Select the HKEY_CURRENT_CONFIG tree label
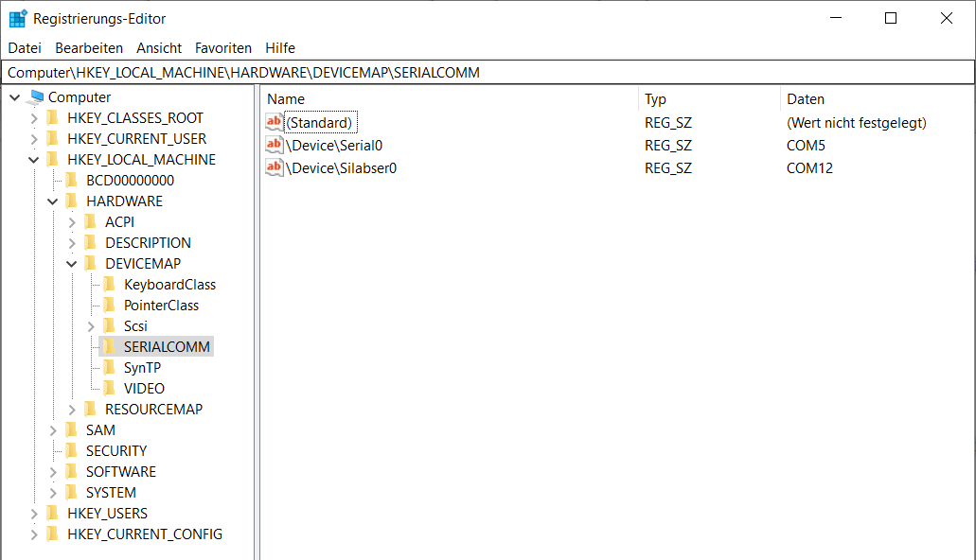The image size is (976, 560). pyautogui.click(x=145, y=534)
